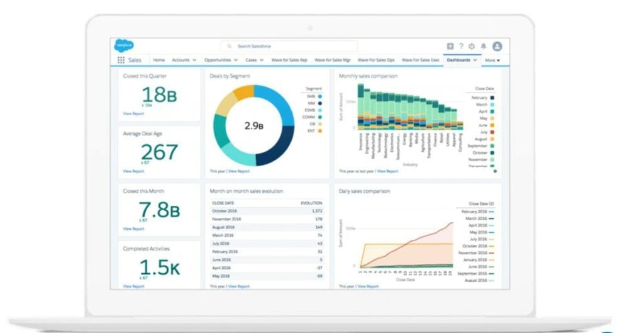Viewport: 644px width, 333px height.
Task: Open the user profile avatar
Action: coord(497,47)
